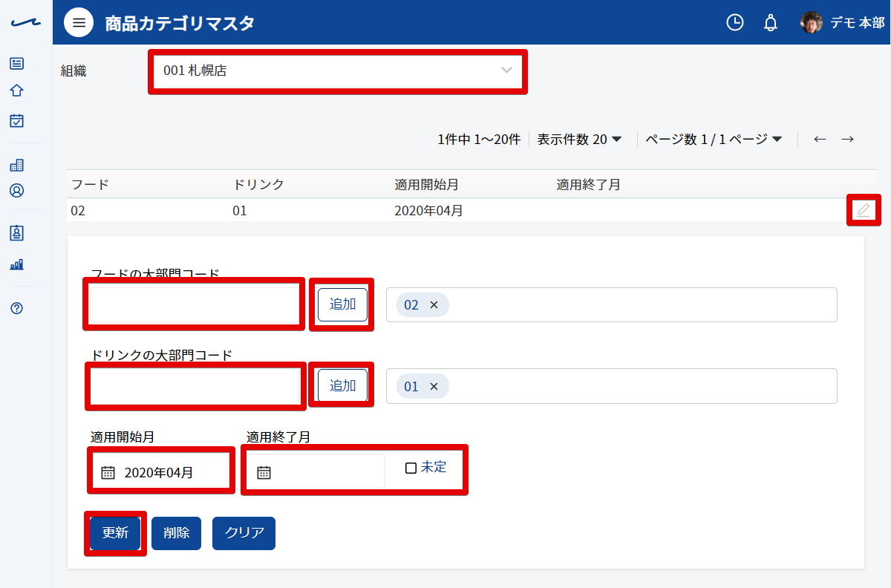Open the デモ 本部 user avatar menu
The image size is (891, 588).
tap(843, 22)
